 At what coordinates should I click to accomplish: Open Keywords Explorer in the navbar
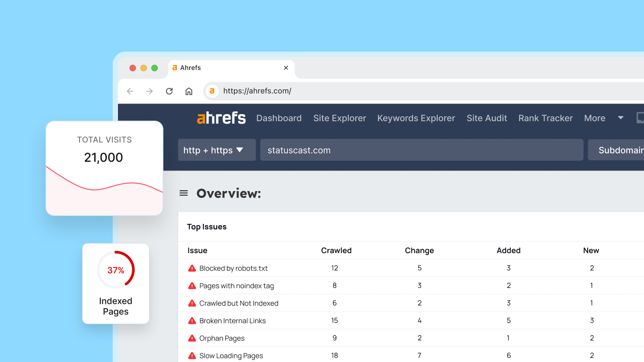(416, 118)
